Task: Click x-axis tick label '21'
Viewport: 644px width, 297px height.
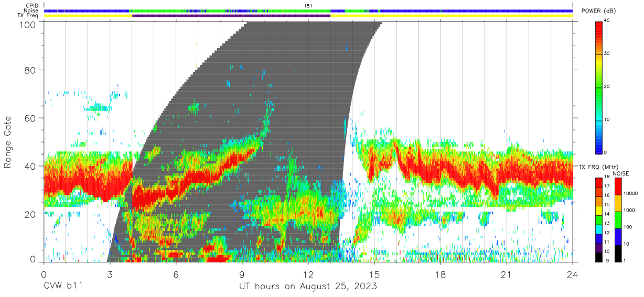Action: (507, 274)
